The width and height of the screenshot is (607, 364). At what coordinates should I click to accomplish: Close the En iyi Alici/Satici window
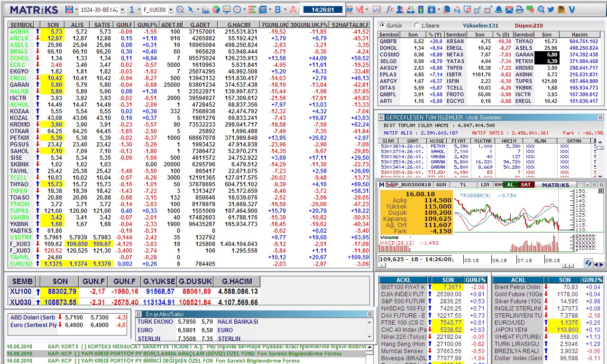click(x=370, y=314)
